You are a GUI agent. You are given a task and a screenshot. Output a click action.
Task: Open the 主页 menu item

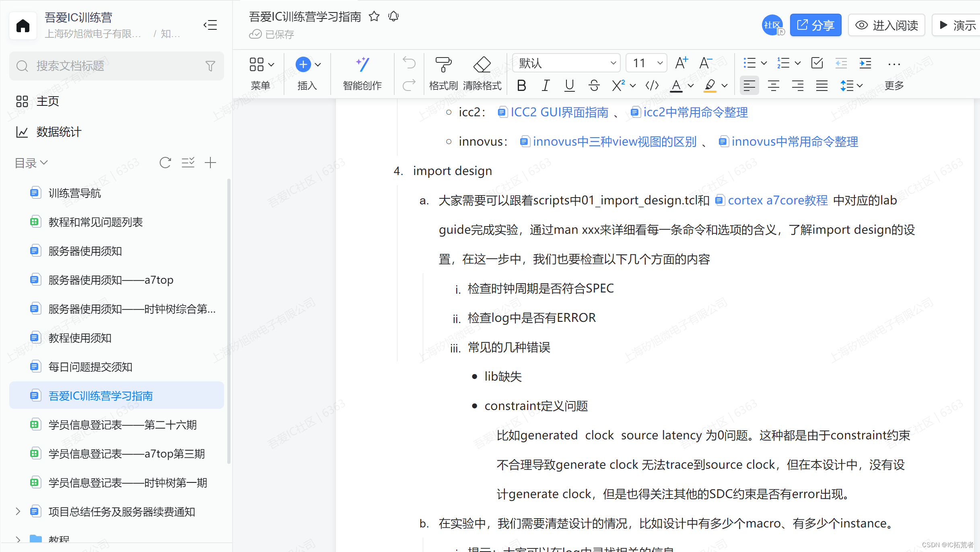pos(47,101)
